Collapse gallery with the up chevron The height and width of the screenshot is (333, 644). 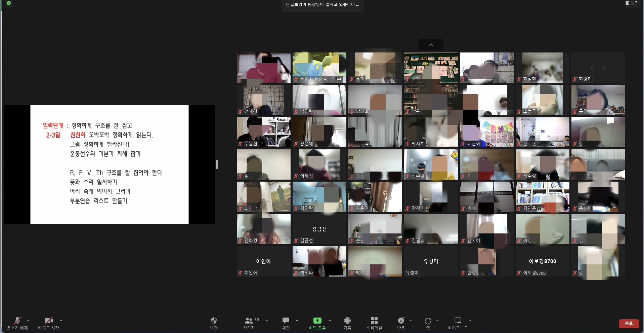[x=431, y=45]
